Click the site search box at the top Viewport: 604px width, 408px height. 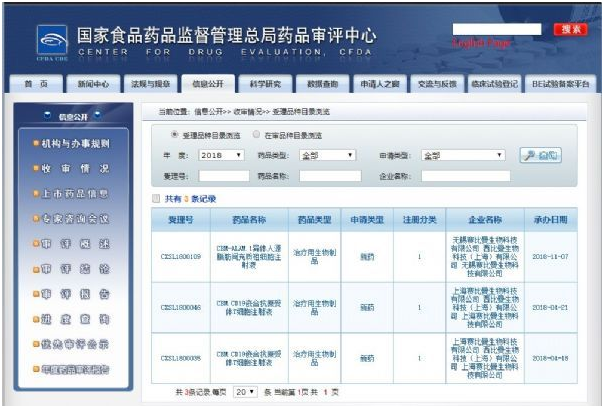coord(497,29)
